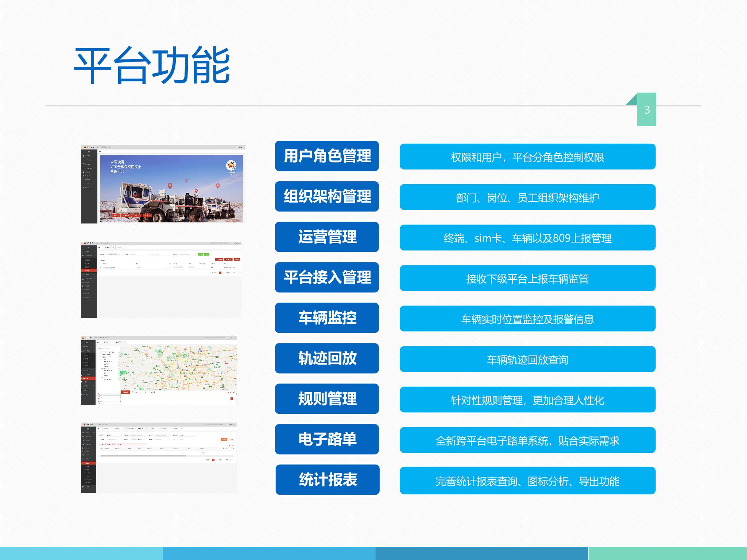
Task: Open the 运营管理 block
Action: click(327, 237)
